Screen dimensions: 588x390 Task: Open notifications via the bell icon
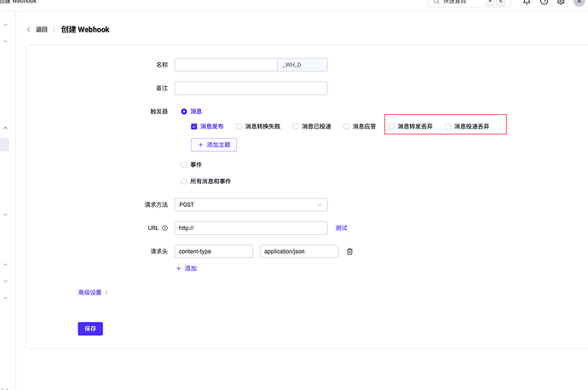tap(527, 2)
